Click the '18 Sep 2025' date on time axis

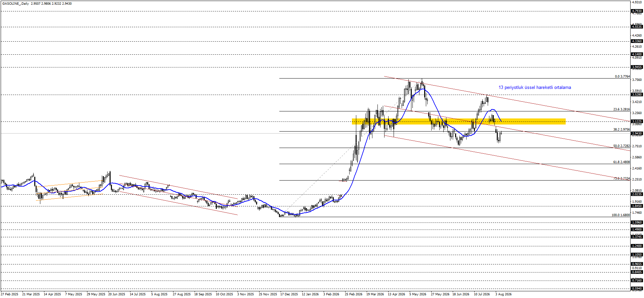[203, 294]
